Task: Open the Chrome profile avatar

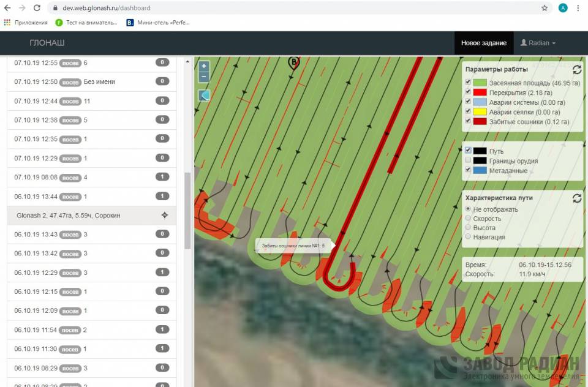Action: (563, 8)
